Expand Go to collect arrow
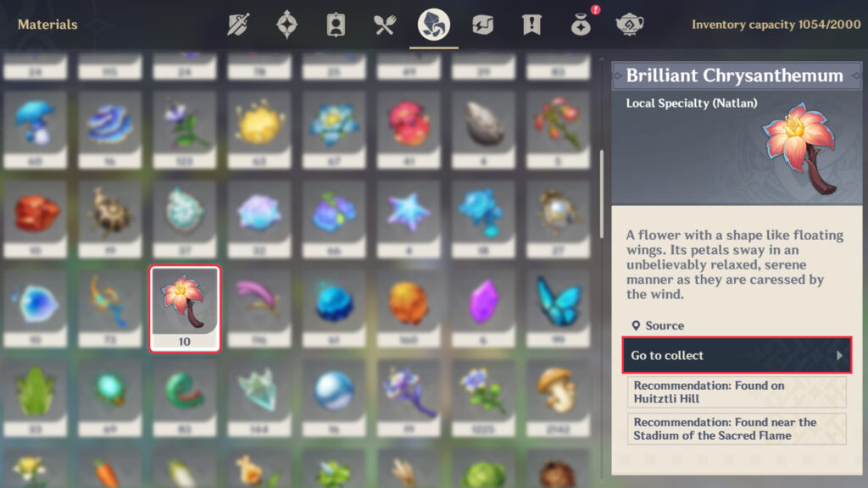Viewport: 868px width, 488px height. [839, 355]
